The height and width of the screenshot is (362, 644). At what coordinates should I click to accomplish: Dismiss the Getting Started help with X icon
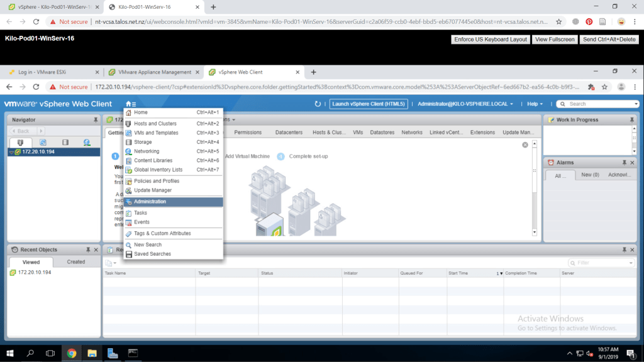point(525,145)
